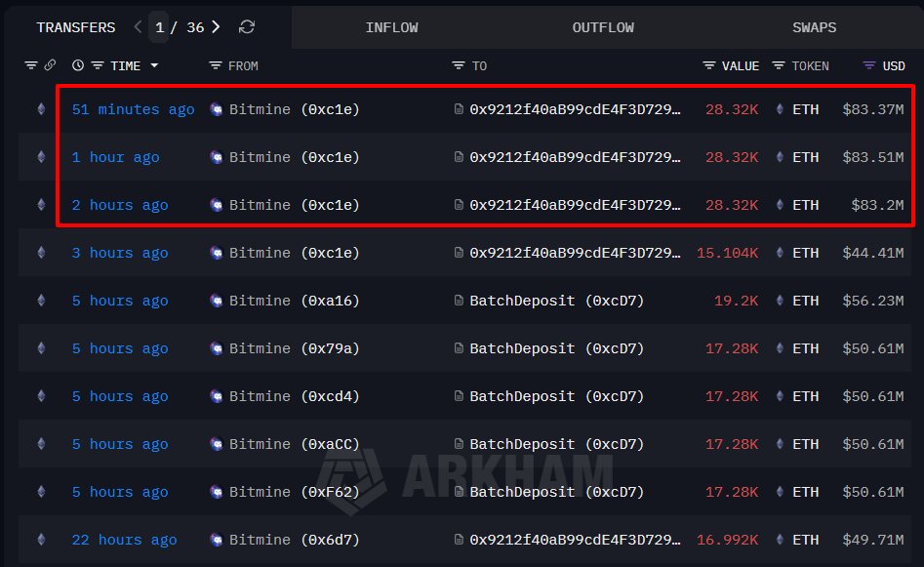Open the VALUE column filter

click(709, 65)
